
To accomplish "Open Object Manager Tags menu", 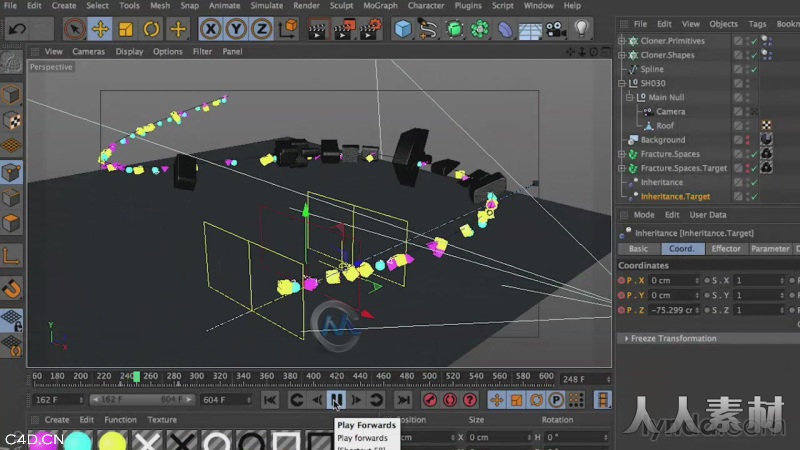I will coord(757,24).
